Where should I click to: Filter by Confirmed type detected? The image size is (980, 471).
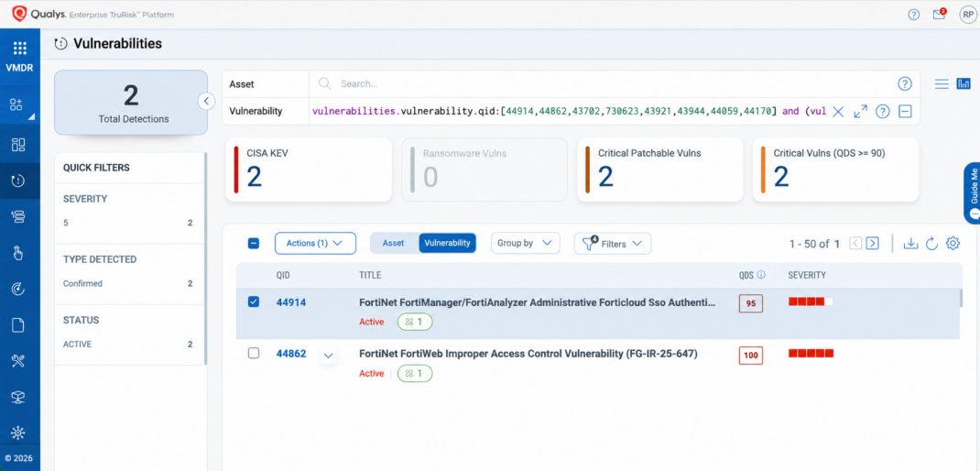click(x=128, y=283)
